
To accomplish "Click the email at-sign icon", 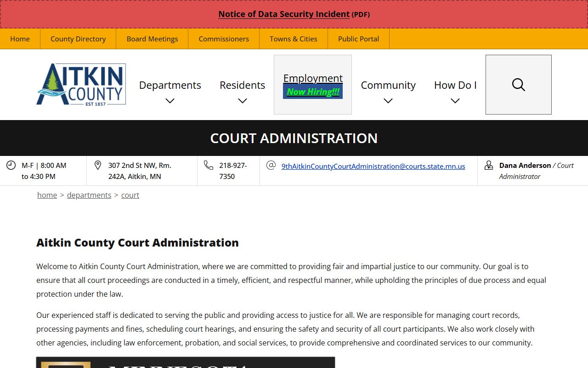I will tap(271, 165).
